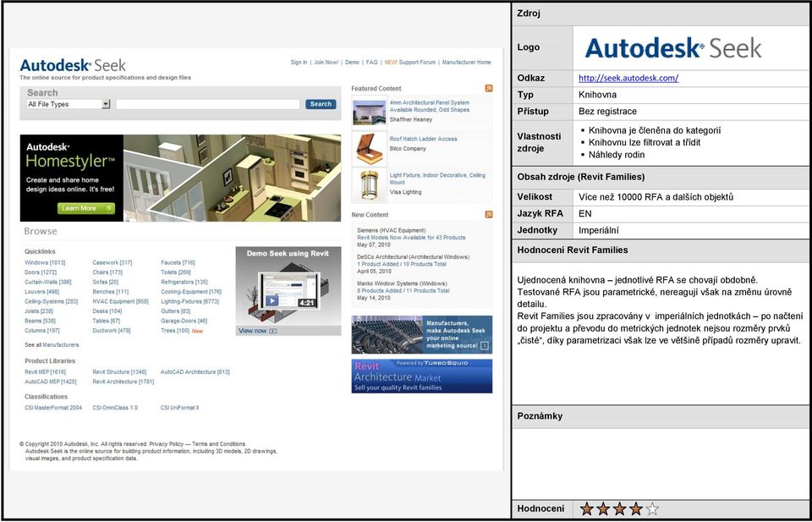812x522 pixels.
Task: Browse Chairs [173] quicklink
Action: point(107,272)
